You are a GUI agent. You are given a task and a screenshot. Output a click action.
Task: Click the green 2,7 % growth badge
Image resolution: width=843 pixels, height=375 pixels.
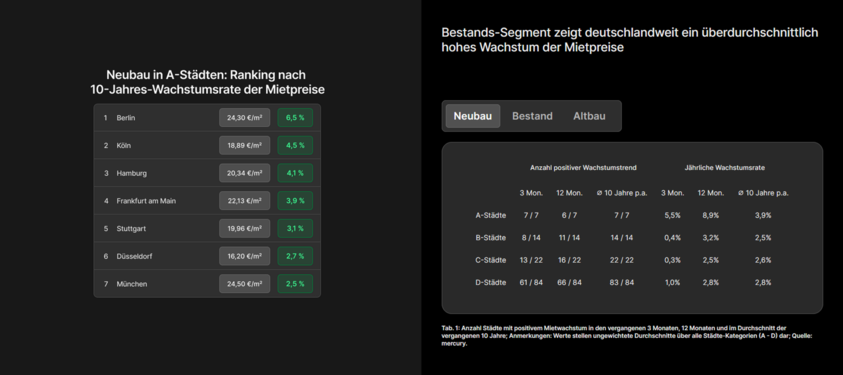pos(295,256)
